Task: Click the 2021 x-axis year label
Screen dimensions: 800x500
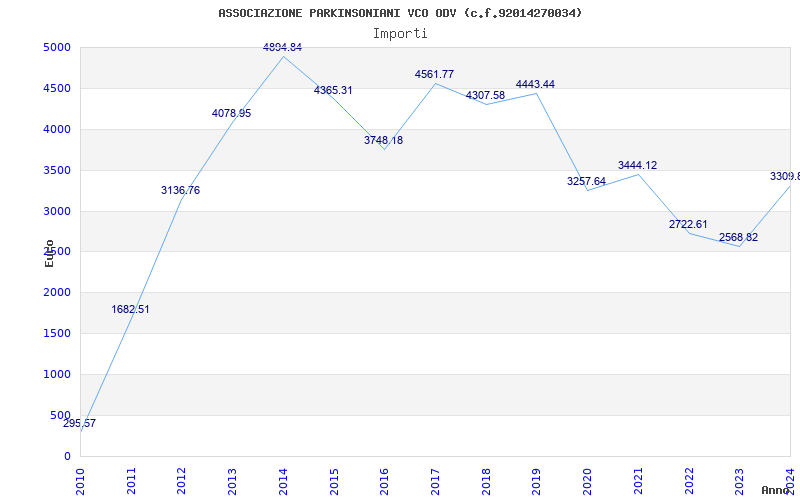Action: point(638,481)
